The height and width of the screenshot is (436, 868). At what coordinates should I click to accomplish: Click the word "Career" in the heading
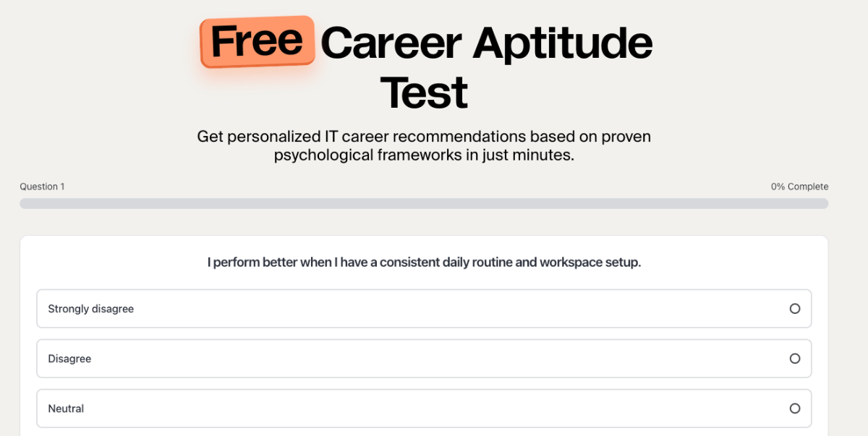point(391,43)
